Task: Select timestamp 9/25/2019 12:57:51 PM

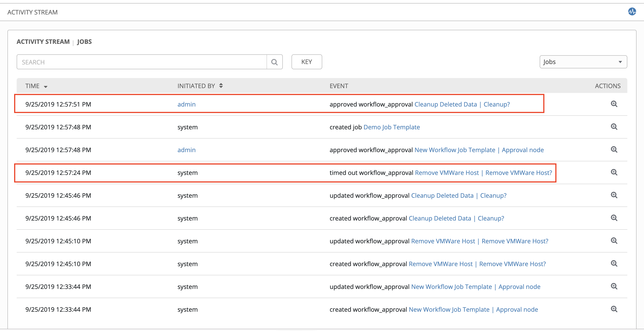Action: pos(58,104)
